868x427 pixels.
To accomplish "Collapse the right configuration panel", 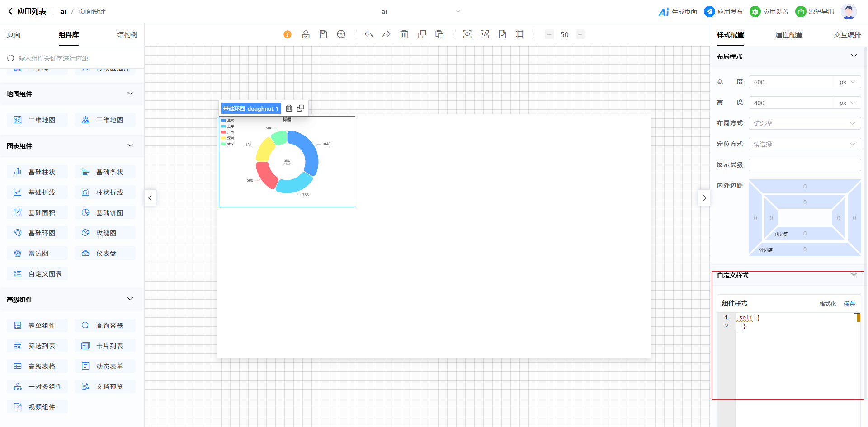I will [704, 198].
